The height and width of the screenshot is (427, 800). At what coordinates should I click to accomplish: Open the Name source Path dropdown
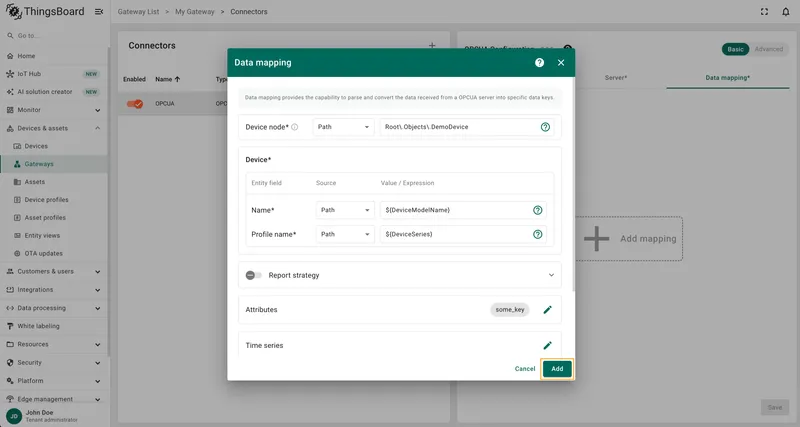[345, 210]
